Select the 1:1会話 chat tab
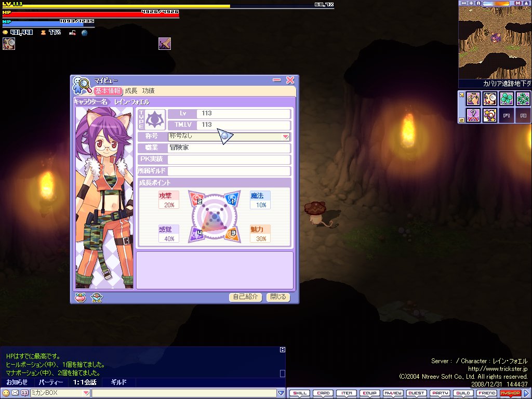The height and width of the screenshot is (399, 532). pyautogui.click(x=85, y=382)
